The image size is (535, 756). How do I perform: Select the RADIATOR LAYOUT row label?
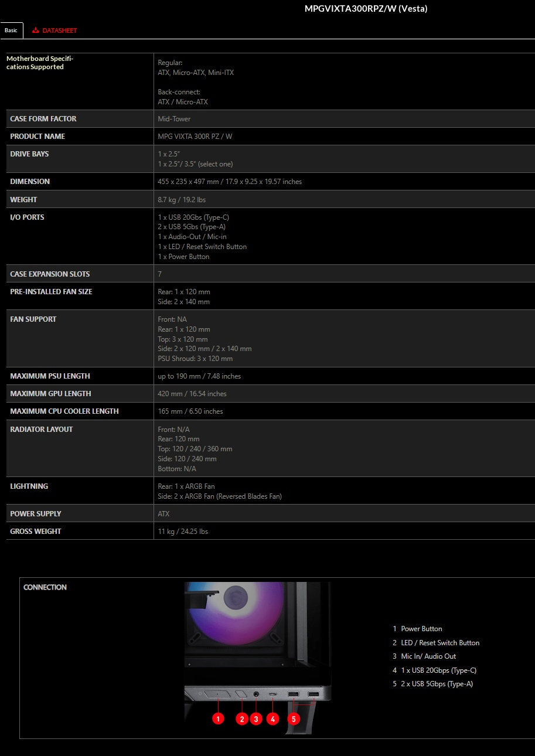42,430
